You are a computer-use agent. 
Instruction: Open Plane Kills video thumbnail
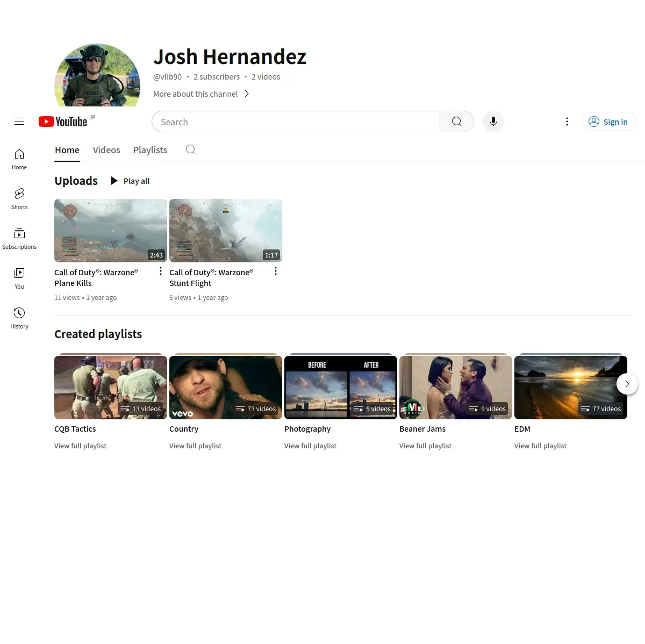pyautogui.click(x=111, y=231)
